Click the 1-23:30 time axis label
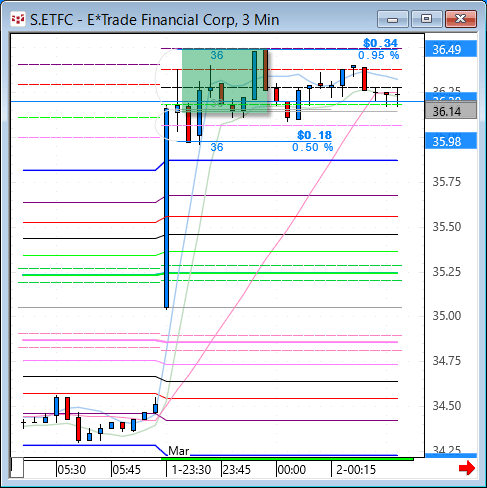 [x=191, y=470]
